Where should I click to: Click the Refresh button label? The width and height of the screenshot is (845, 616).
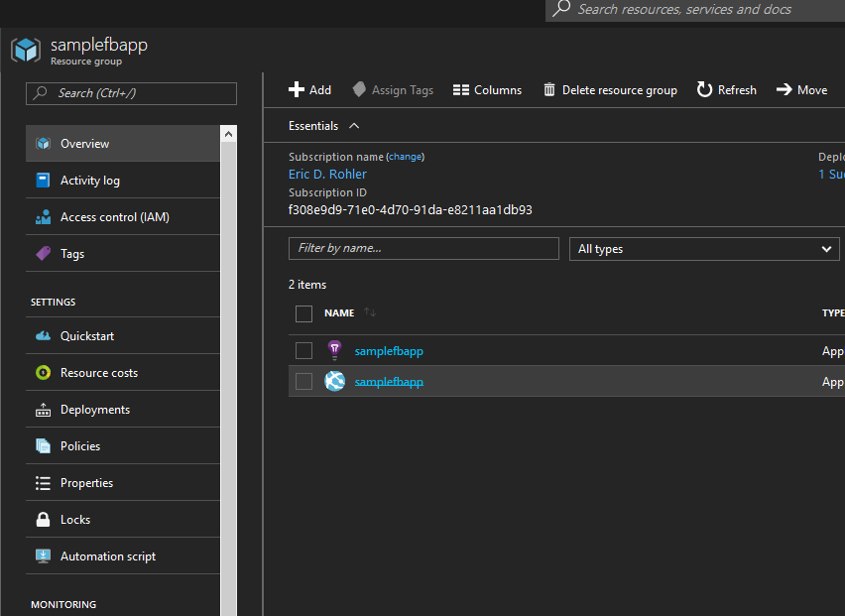coord(737,90)
